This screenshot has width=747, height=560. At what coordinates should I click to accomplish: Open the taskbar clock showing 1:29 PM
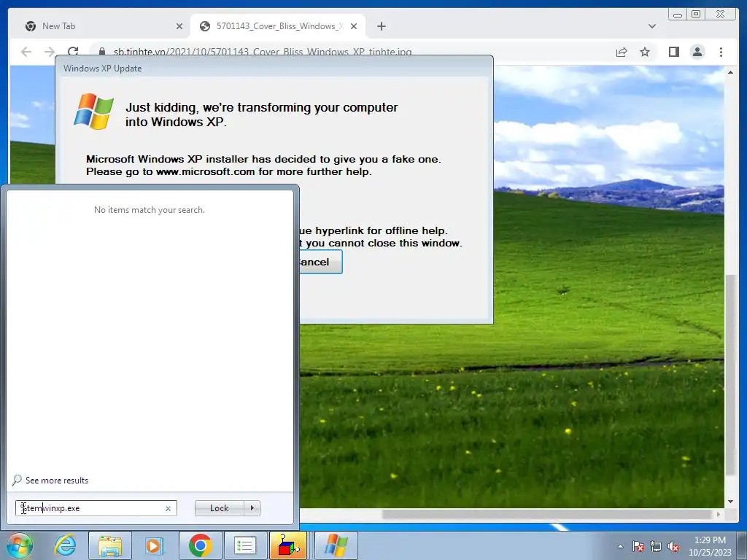709,546
